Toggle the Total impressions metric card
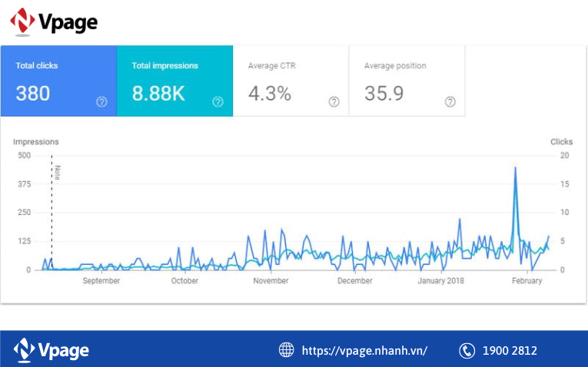Image resolution: width=588 pixels, height=367 pixels. pos(174,81)
